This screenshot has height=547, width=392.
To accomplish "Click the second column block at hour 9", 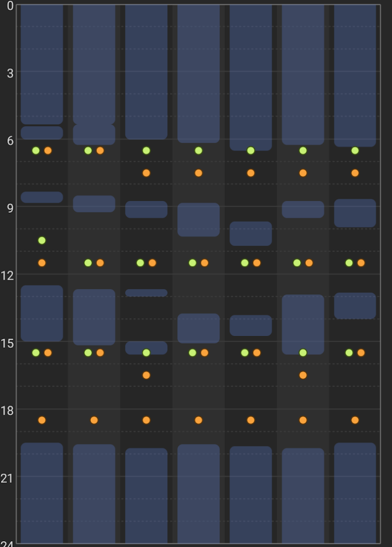I will point(94,204).
